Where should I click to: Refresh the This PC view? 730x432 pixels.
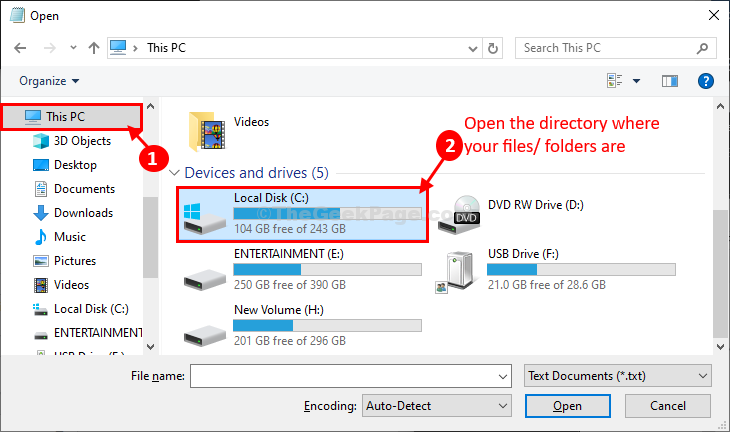[x=493, y=48]
